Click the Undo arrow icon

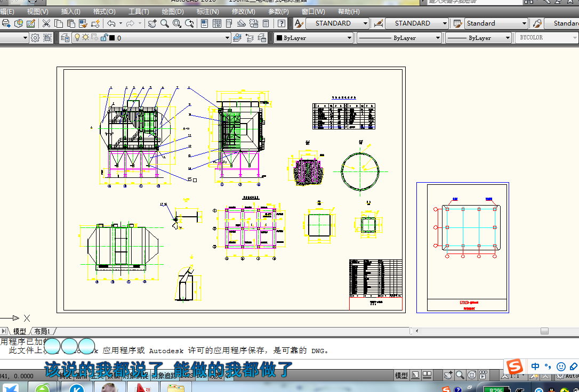[x=111, y=23]
